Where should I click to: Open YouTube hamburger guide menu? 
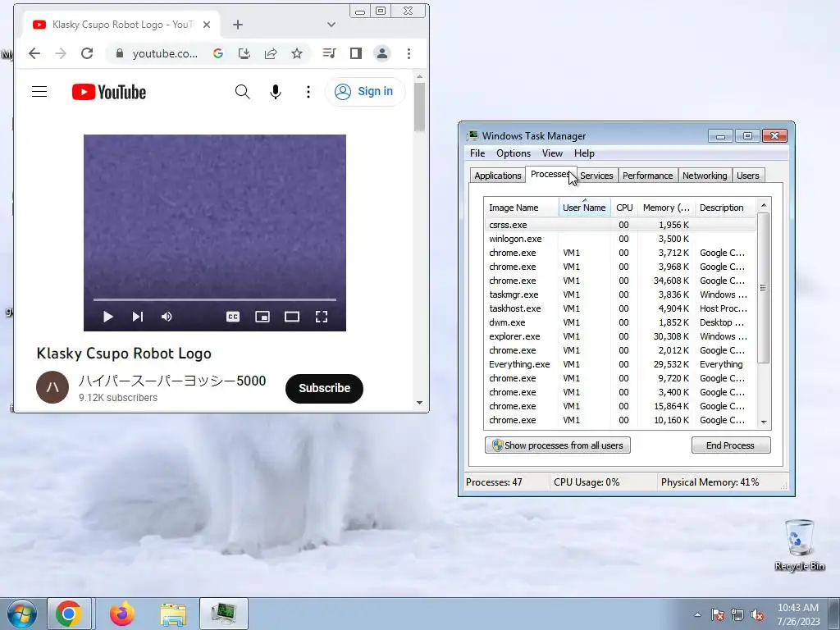click(x=39, y=92)
